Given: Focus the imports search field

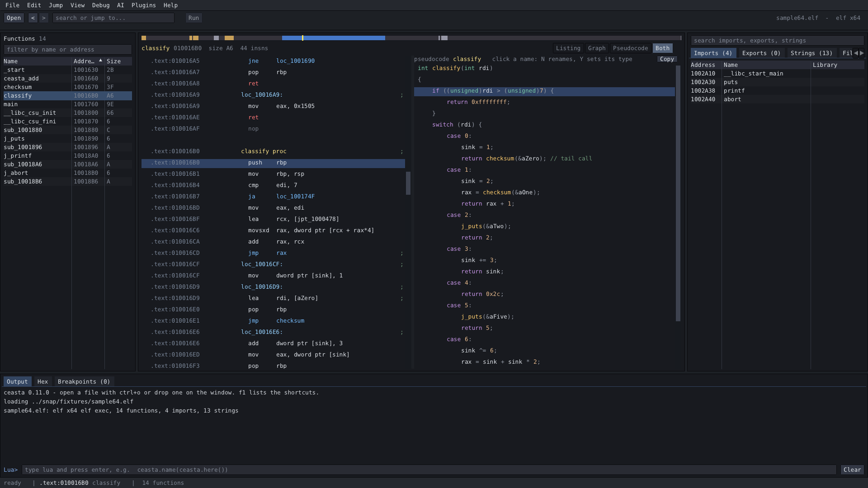Looking at the screenshot, I should 777,41.
